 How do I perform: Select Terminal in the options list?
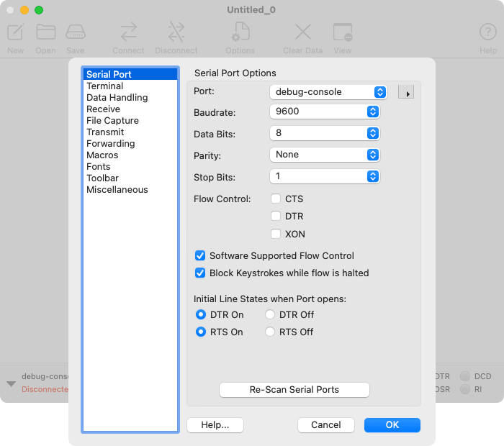[x=105, y=86]
